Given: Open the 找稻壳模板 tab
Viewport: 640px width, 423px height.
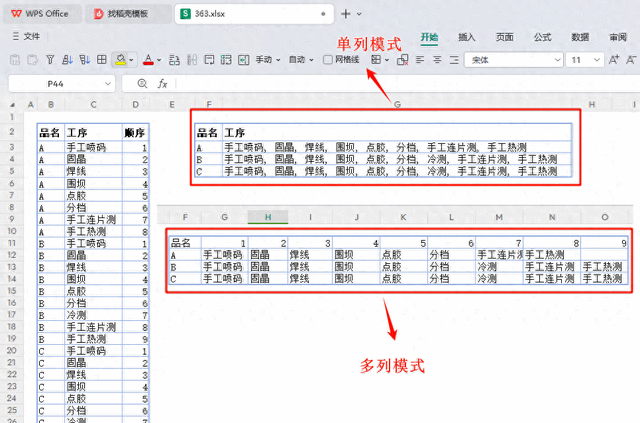Looking at the screenshot, I should tap(128, 13).
